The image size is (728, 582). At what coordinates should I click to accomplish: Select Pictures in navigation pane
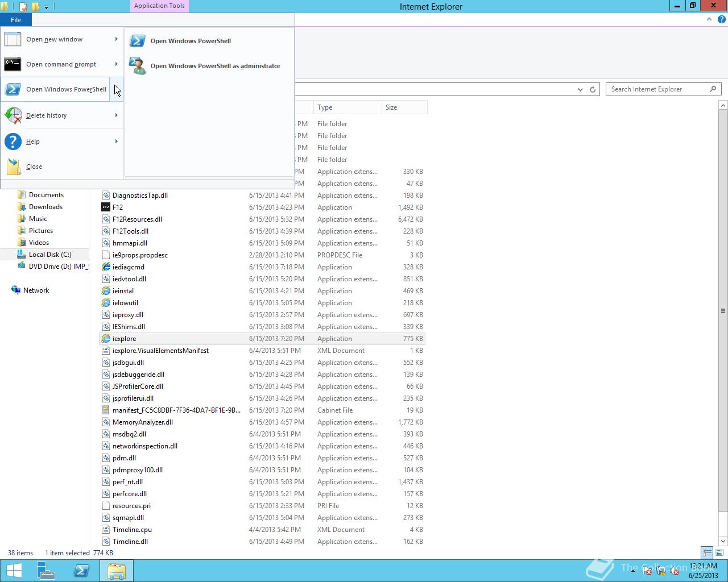click(41, 231)
